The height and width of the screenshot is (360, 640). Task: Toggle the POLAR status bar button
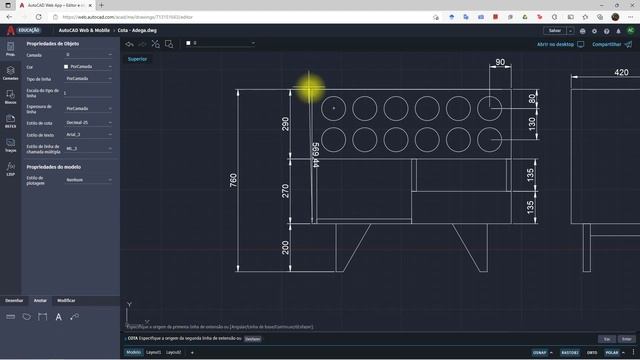611,352
